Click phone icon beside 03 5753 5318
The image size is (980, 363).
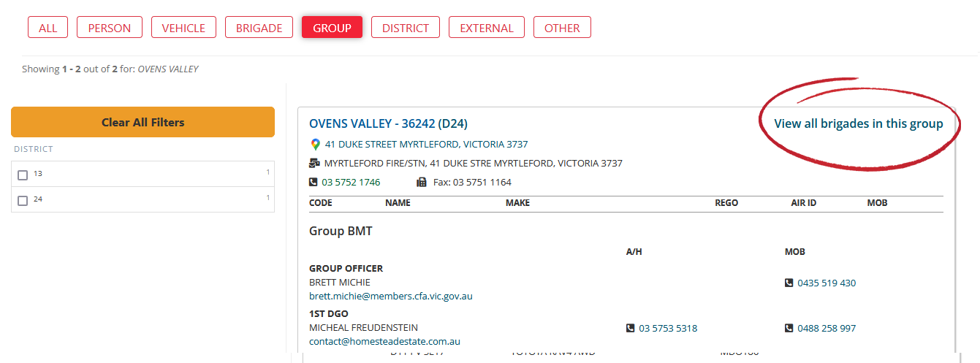coord(631,329)
